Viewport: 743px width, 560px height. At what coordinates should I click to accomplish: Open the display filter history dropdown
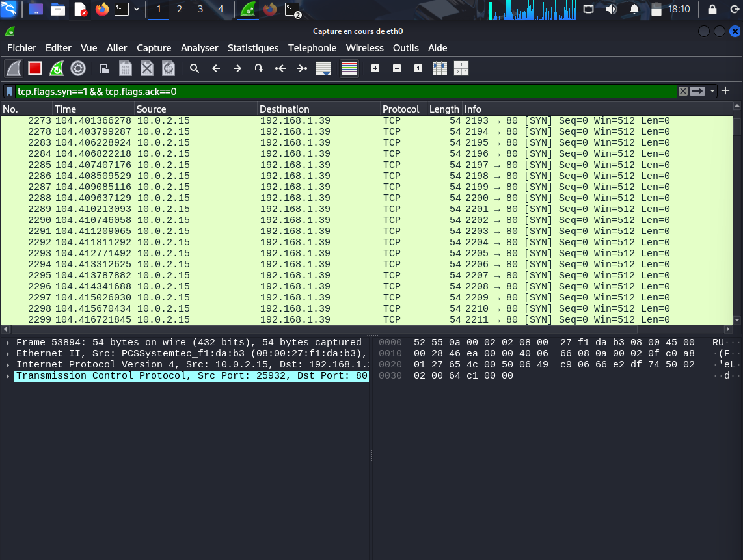(713, 92)
